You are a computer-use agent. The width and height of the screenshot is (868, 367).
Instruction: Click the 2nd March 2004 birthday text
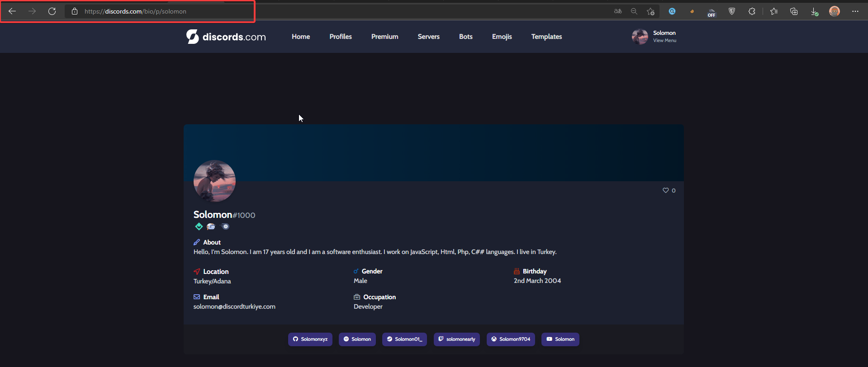tap(537, 281)
